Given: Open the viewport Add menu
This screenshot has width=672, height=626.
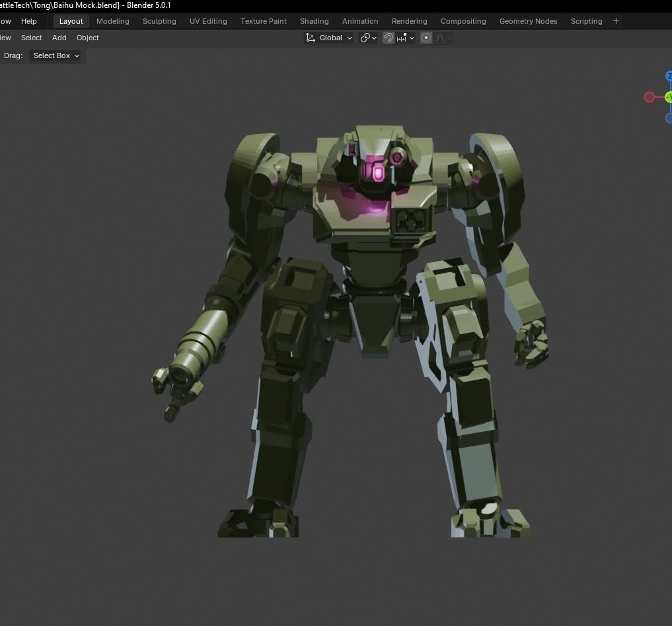Looking at the screenshot, I should pos(59,38).
